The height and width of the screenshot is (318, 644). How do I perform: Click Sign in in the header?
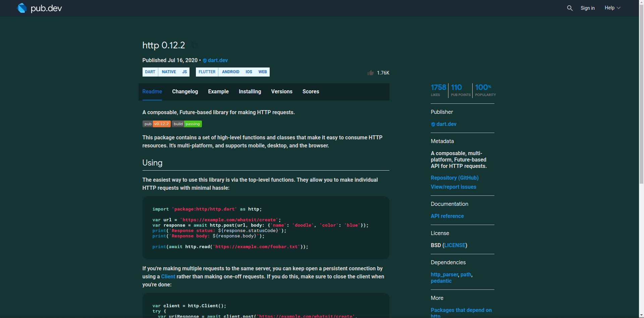(x=588, y=8)
